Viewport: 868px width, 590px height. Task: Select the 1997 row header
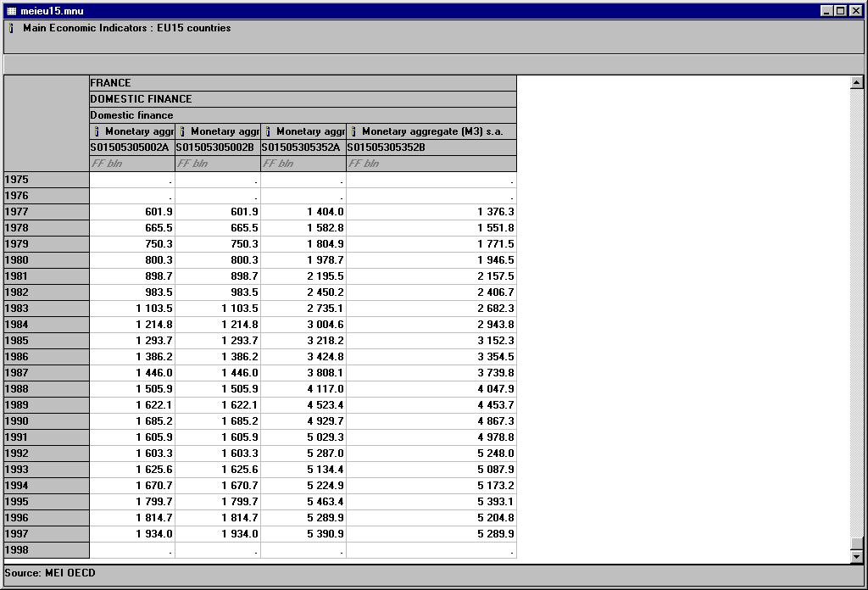click(47, 534)
